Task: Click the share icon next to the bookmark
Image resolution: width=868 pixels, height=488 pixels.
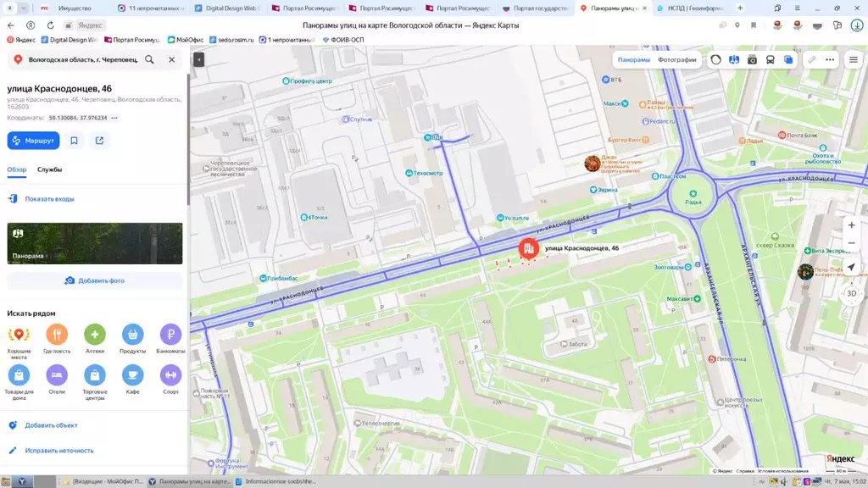Action: (x=100, y=141)
